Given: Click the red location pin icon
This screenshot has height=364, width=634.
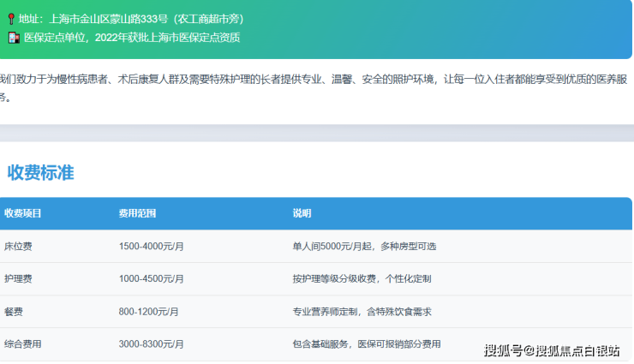Looking at the screenshot, I should click(x=11, y=17).
